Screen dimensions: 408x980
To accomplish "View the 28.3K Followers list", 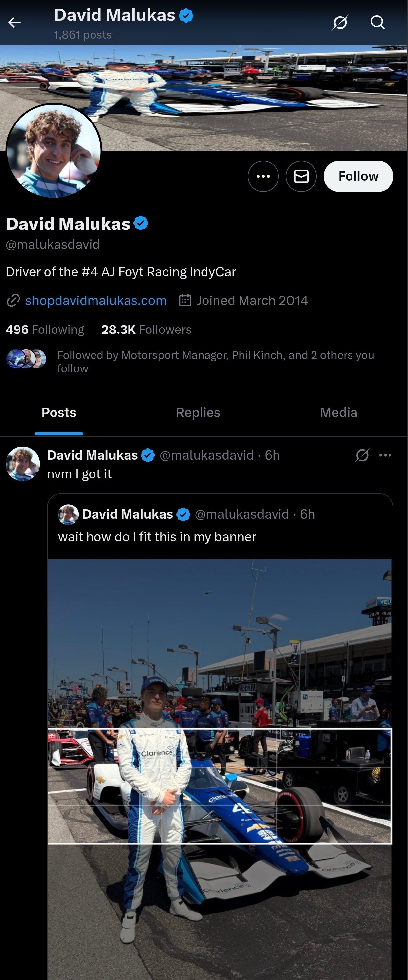I will coord(146,330).
